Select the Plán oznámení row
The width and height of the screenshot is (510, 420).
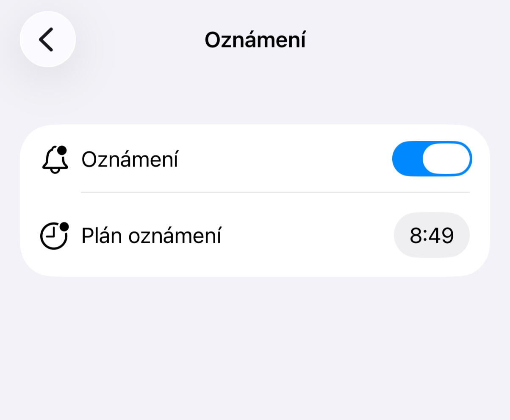255,235
